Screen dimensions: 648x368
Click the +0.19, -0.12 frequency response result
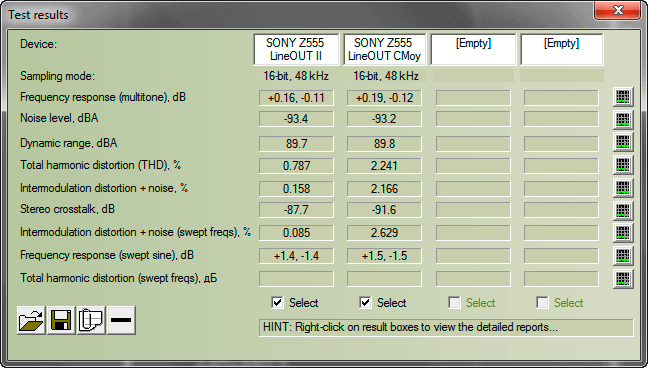pyautogui.click(x=384, y=98)
